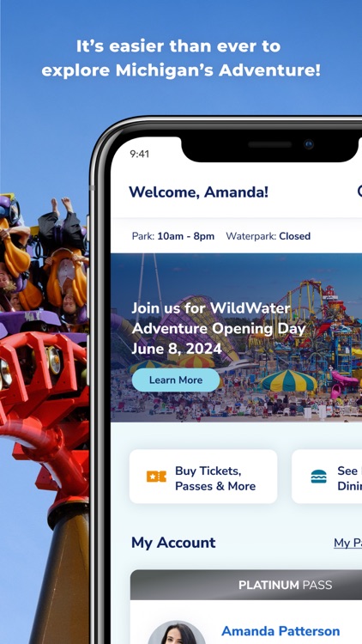Tap Amanda Patterson's profile photo

click(177, 632)
